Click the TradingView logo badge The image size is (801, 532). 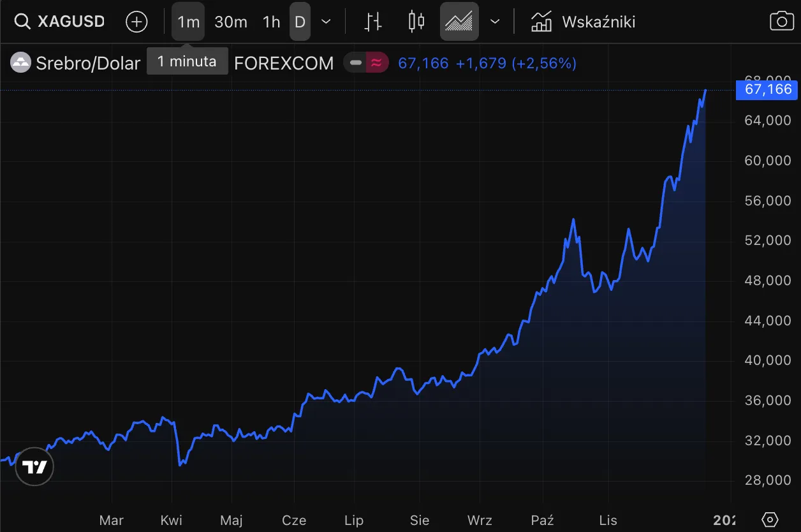coord(35,468)
